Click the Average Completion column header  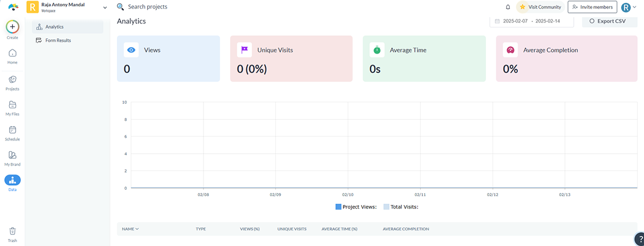(x=406, y=229)
